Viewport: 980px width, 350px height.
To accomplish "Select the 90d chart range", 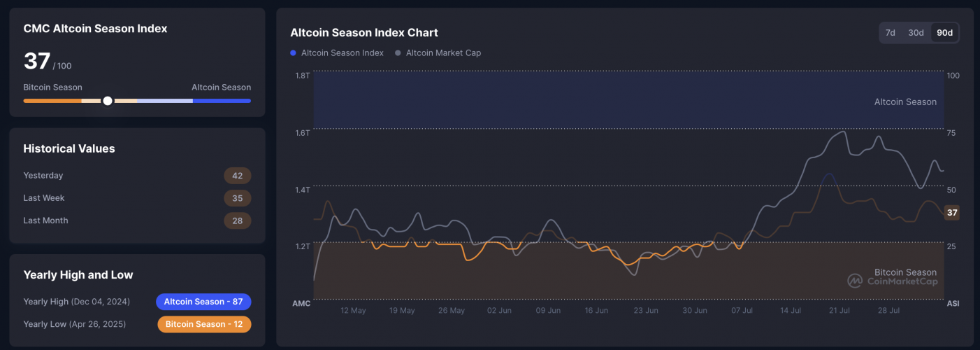I will click(944, 33).
